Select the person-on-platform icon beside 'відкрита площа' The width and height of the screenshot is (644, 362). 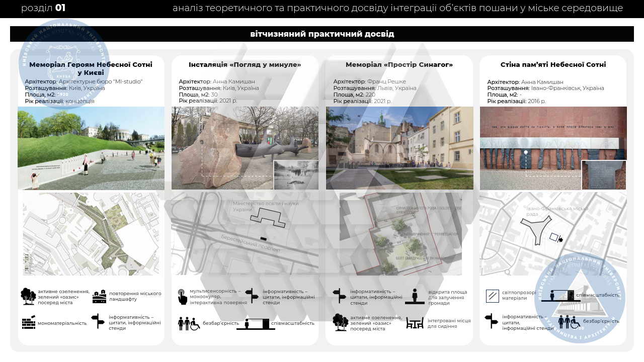click(415, 297)
